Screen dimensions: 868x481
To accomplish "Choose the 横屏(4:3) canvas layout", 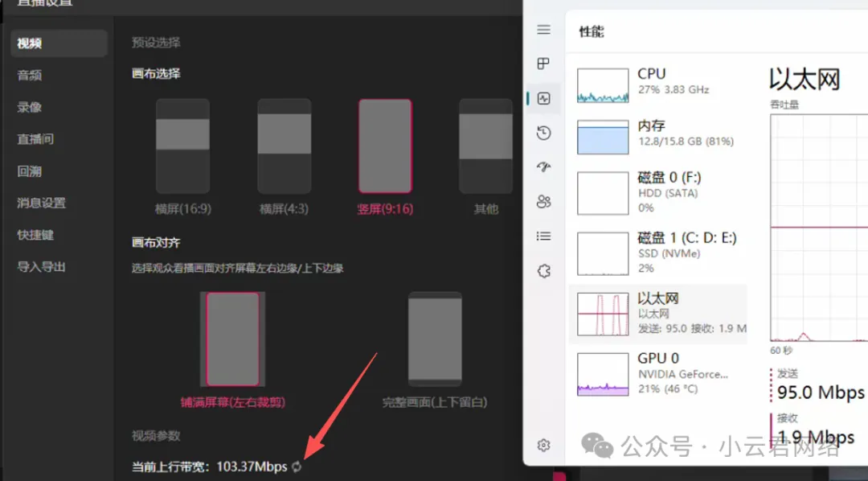I will 284,146.
